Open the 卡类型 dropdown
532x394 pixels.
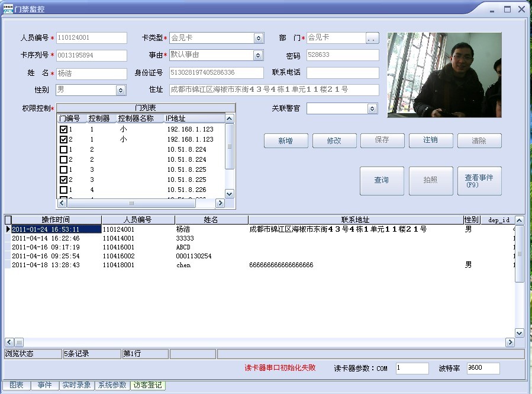tap(259, 39)
